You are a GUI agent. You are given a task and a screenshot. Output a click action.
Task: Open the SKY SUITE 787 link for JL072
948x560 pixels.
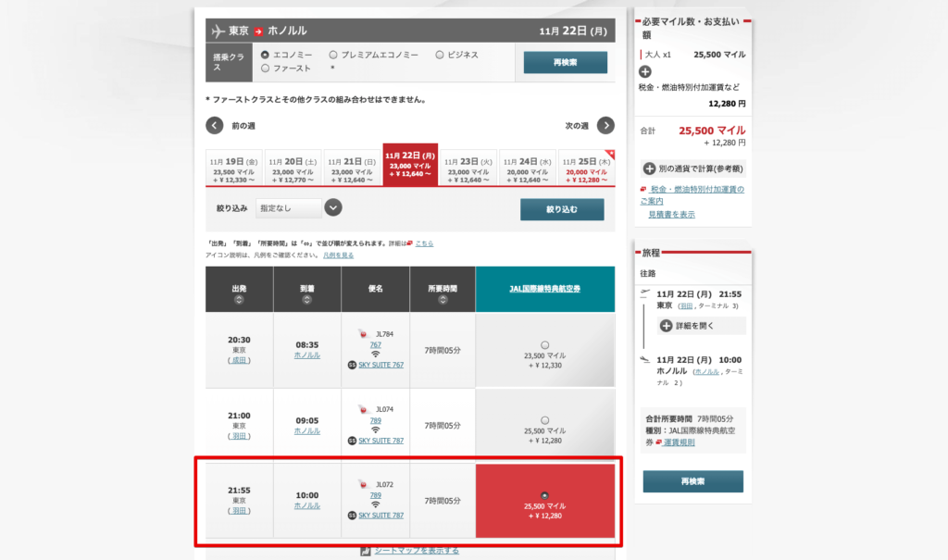(380, 516)
